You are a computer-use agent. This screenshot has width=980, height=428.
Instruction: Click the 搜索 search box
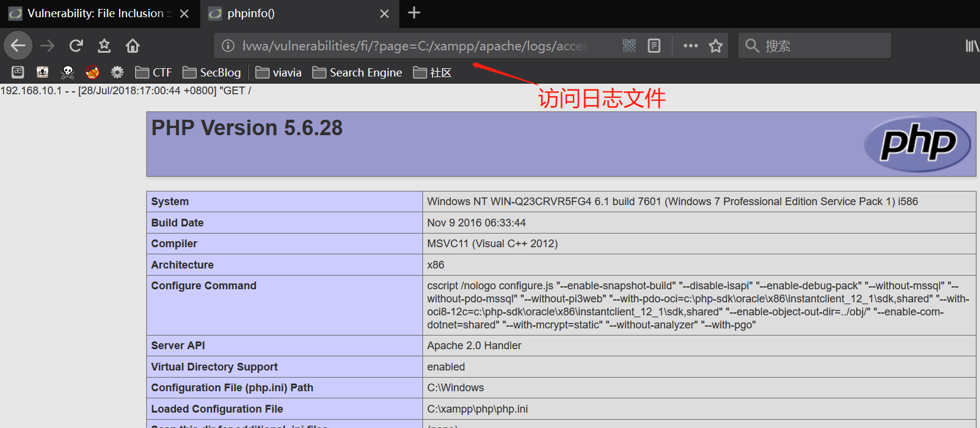[x=814, y=46]
